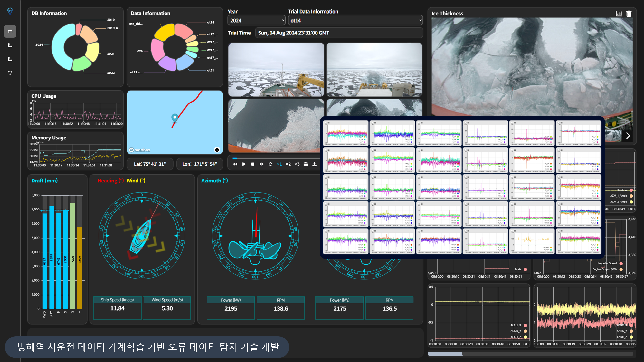Viewport: 644px width, 362px height.
Task: Toggle the Heading legend series
Action: [631, 190]
